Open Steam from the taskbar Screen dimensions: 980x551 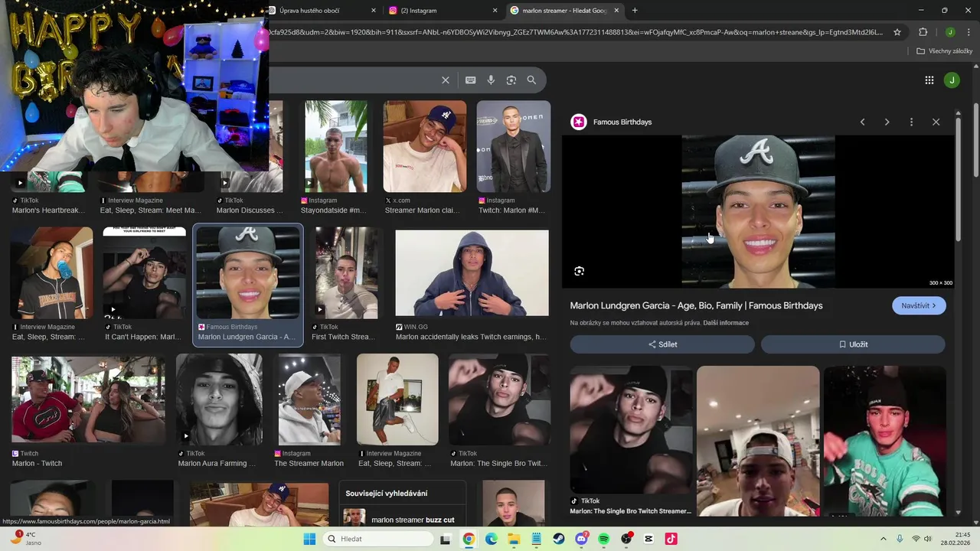pyautogui.click(x=559, y=539)
